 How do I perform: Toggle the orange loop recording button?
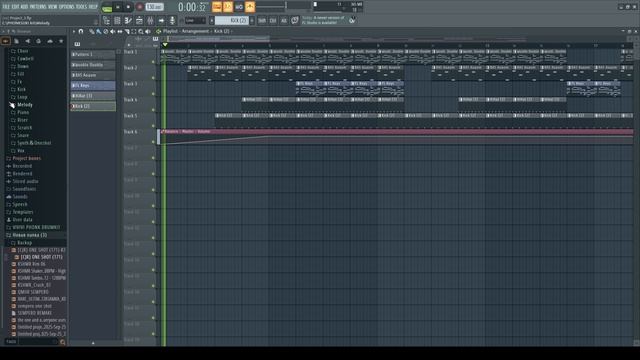tap(250, 7)
